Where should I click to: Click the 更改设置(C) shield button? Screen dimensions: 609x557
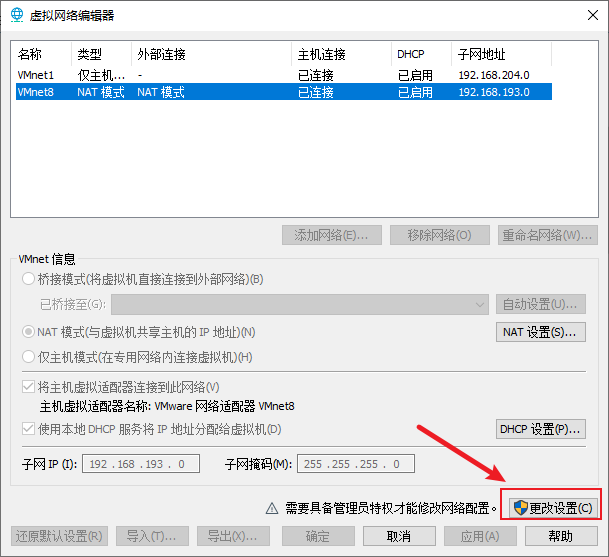coord(553,508)
